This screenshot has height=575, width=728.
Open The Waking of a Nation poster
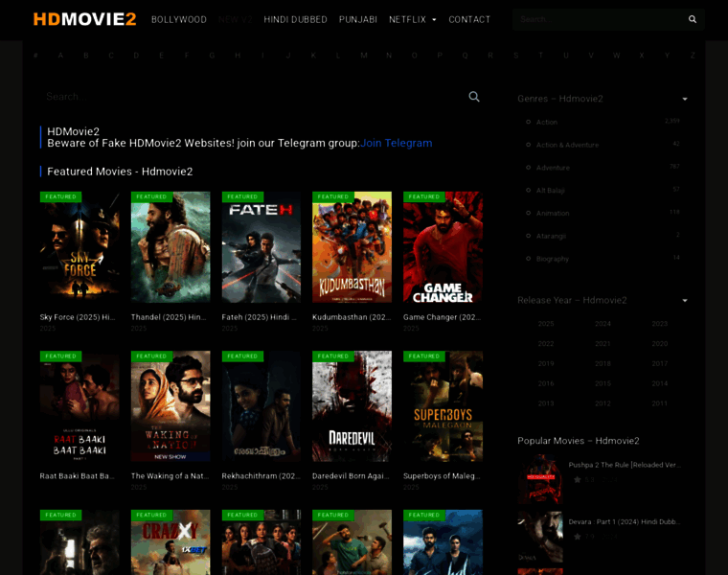[171, 406]
